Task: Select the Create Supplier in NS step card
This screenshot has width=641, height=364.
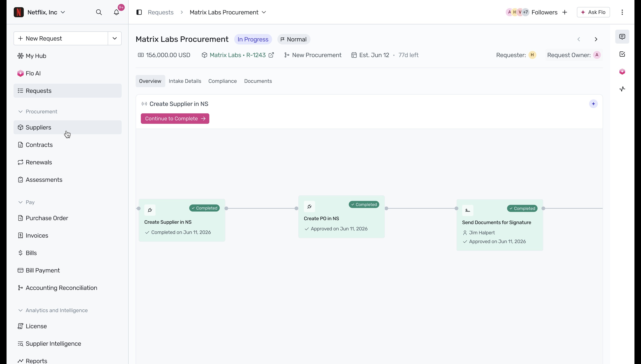Action: (182, 220)
